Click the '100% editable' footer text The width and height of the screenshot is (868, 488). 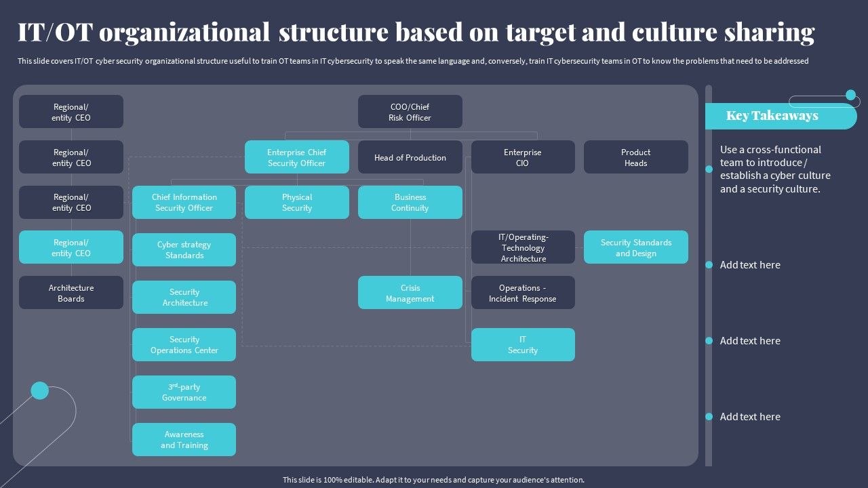click(x=433, y=480)
